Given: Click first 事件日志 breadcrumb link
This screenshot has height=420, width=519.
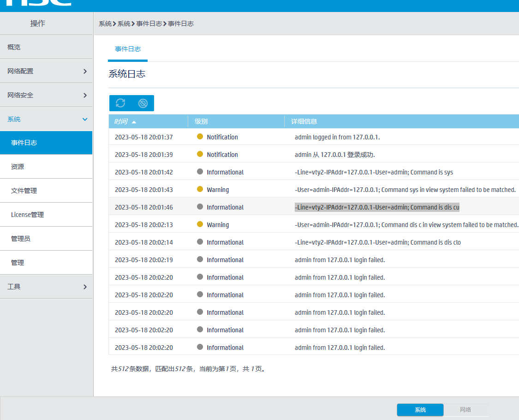Looking at the screenshot, I should (x=149, y=24).
